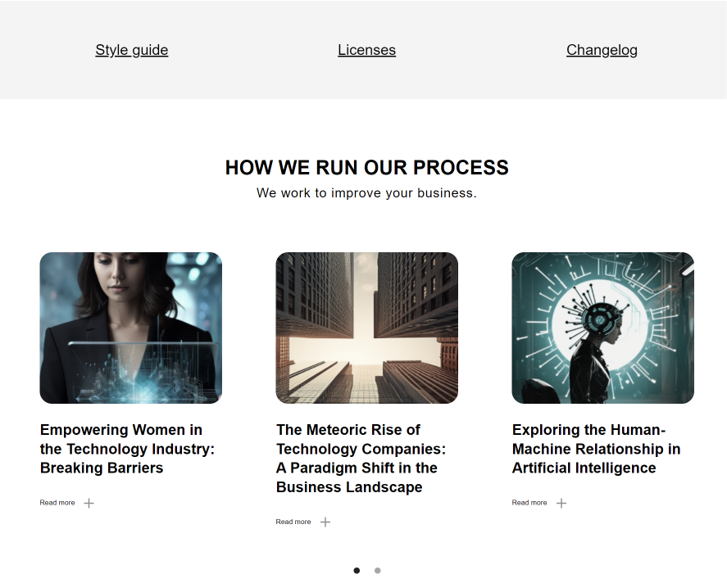Click the Exploring the Human-Machine Relationship title
727x588 pixels.
(596, 449)
